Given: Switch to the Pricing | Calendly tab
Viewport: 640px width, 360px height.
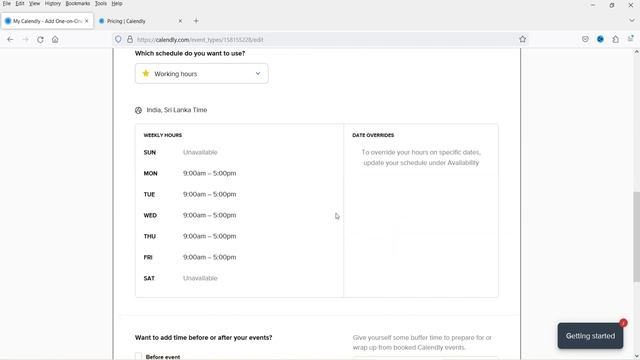Looking at the screenshot, I should 140,21.
